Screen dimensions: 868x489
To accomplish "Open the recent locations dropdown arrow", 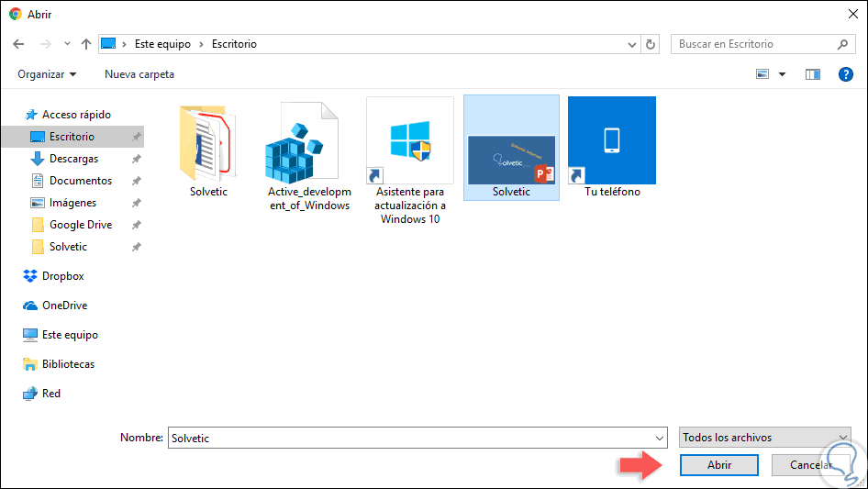I will click(x=68, y=44).
